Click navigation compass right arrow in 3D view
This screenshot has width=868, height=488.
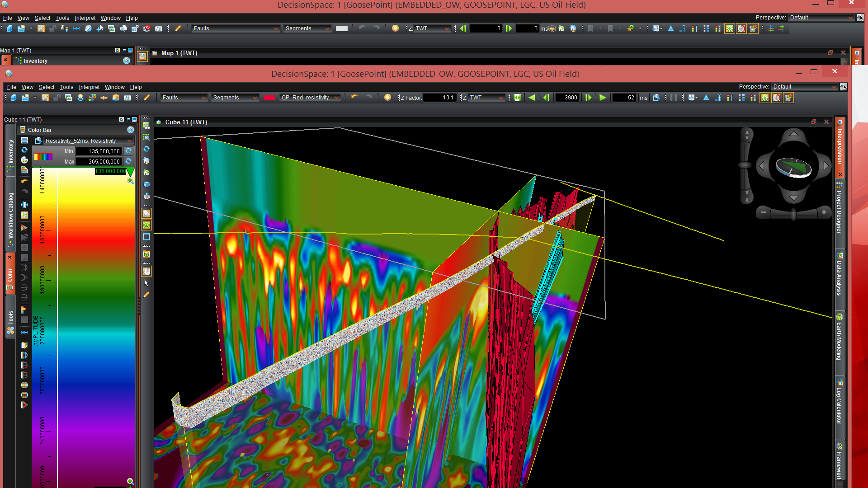point(826,166)
